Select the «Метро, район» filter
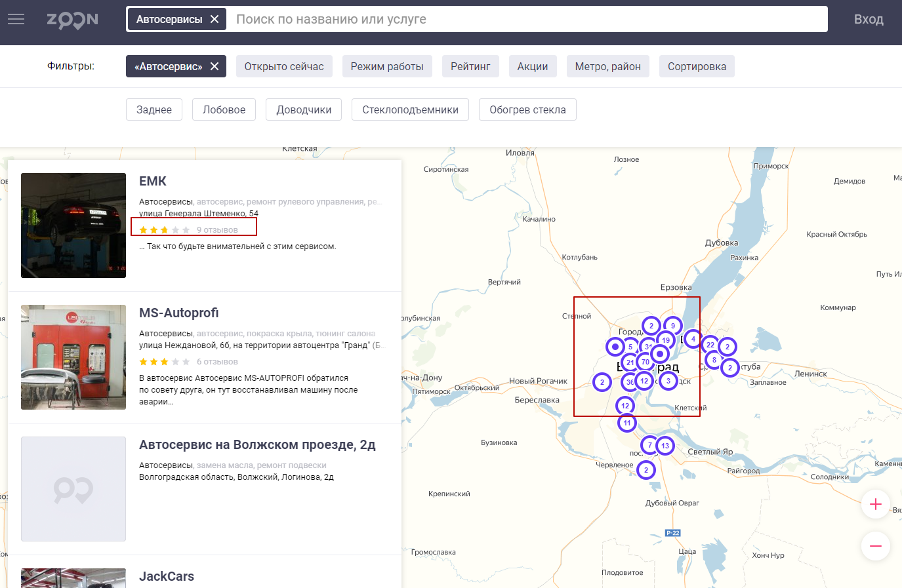This screenshot has height=588, width=902. (607, 66)
